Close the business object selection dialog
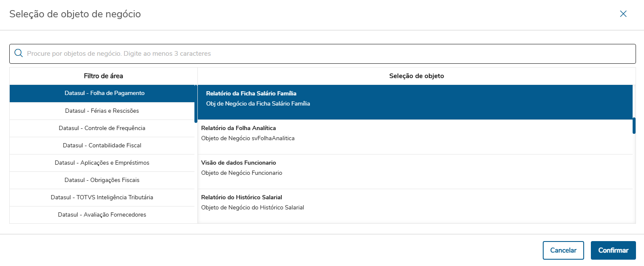 pyautogui.click(x=623, y=14)
